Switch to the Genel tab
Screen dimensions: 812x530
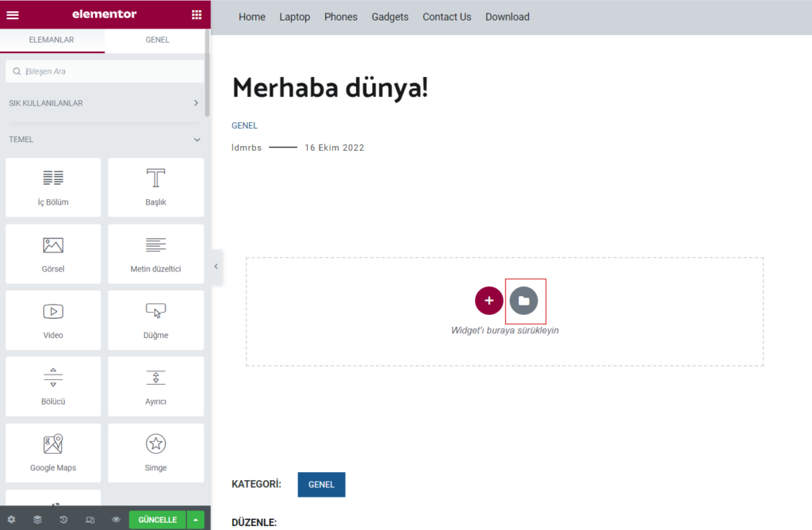pyautogui.click(x=157, y=40)
